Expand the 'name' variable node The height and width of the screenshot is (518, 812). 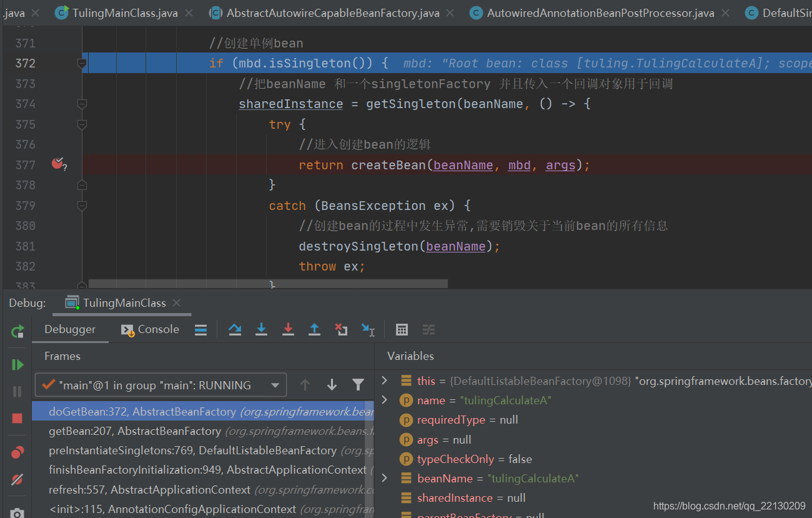click(385, 400)
